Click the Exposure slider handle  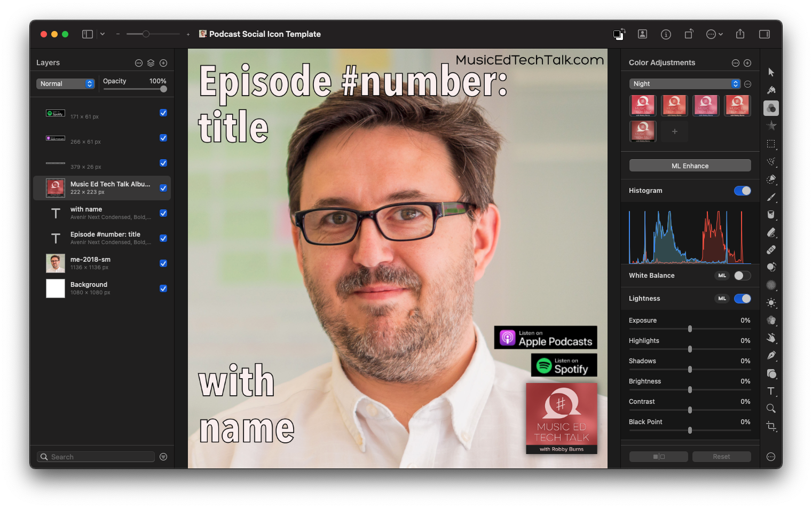pyautogui.click(x=690, y=329)
